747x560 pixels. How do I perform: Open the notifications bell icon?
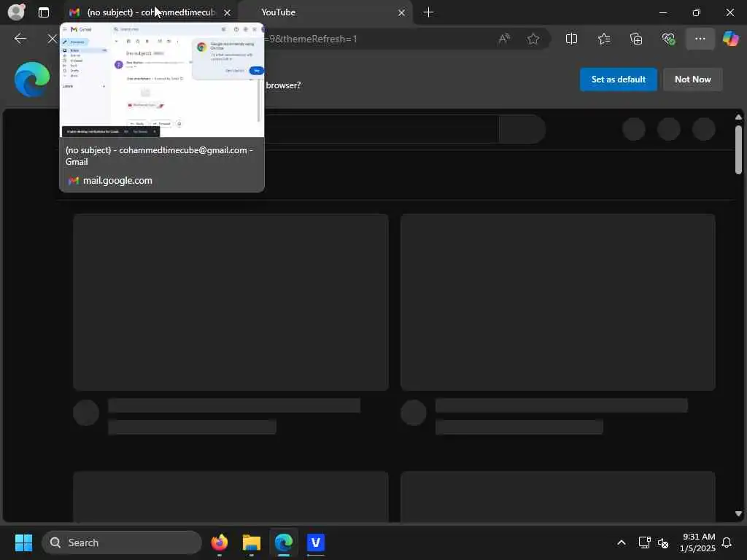point(727,542)
